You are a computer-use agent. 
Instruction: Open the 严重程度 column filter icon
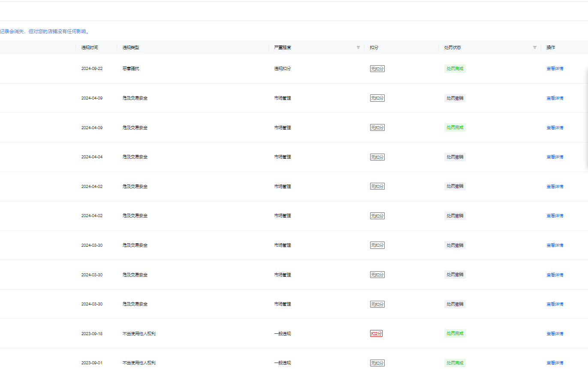(358, 48)
